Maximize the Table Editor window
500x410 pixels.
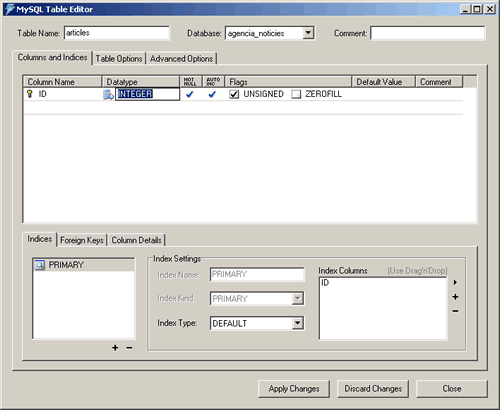(x=477, y=9)
